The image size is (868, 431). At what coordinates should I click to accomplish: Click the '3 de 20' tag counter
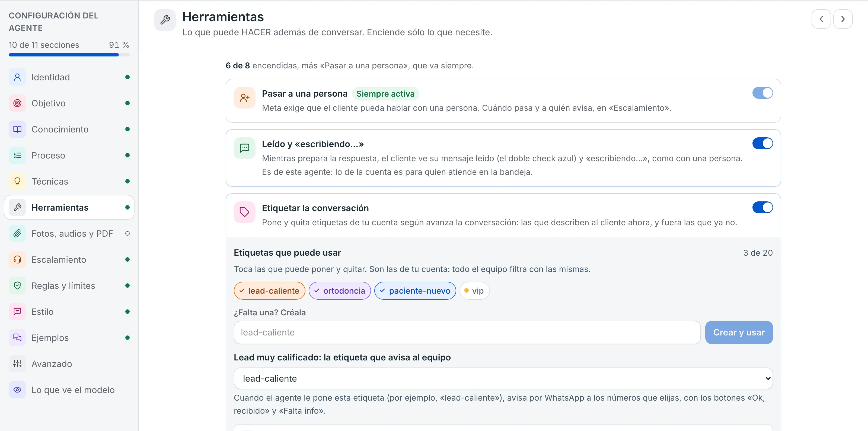coord(758,253)
